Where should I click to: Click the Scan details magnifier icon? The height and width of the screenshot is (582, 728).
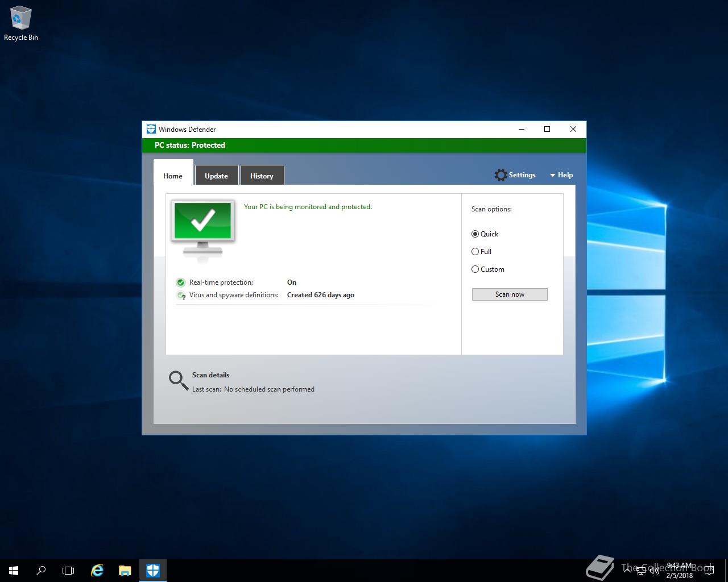pos(179,381)
